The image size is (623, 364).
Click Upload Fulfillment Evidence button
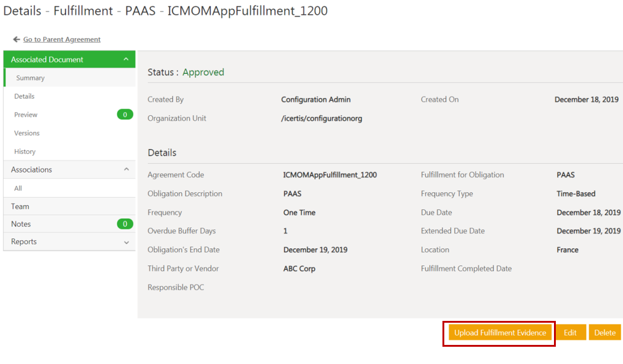pyautogui.click(x=500, y=333)
